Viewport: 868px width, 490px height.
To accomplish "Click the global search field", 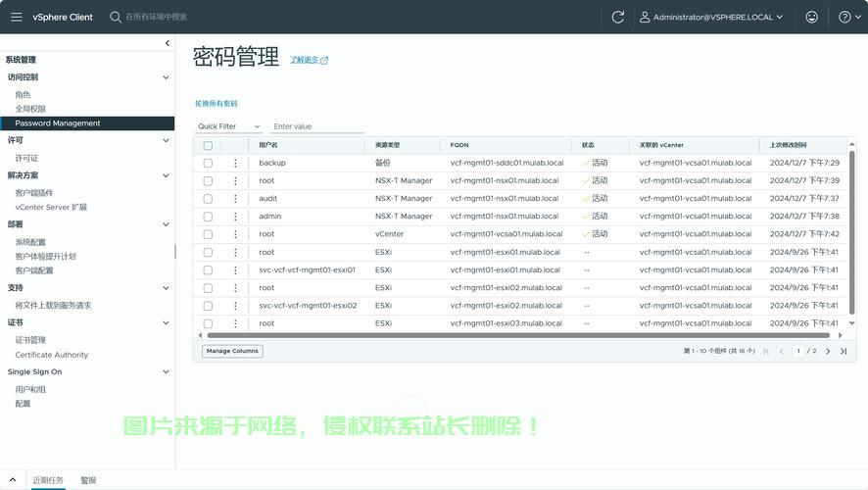I will pyautogui.click(x=157, y=18).
